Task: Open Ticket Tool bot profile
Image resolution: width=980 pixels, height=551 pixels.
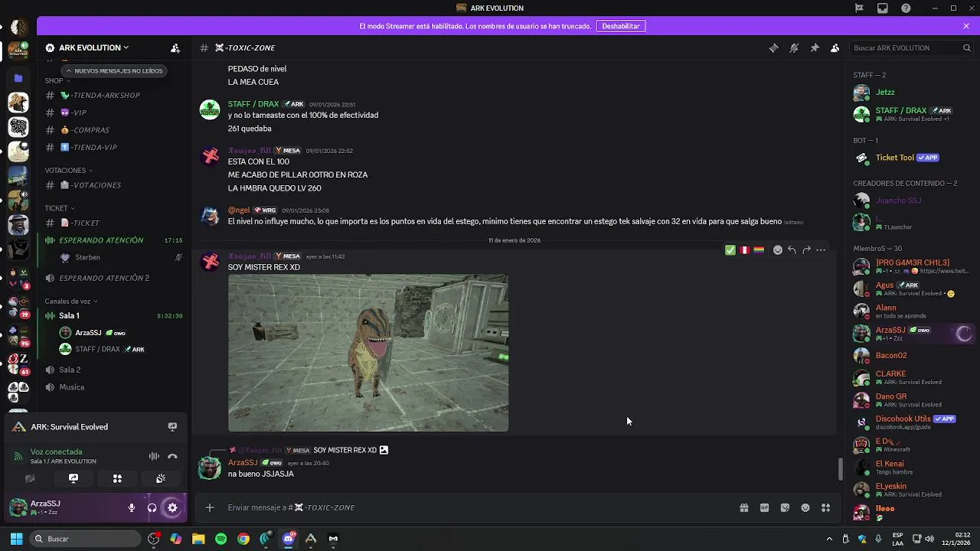Action: pyautogui.click(x=911, y=158)
